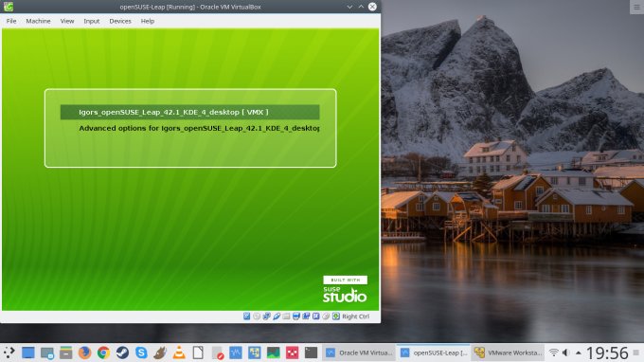This screenshot has height=362, width=644.
Task: Open the desktop toolbox menu at top-right
Action: (x=636, y=7)
